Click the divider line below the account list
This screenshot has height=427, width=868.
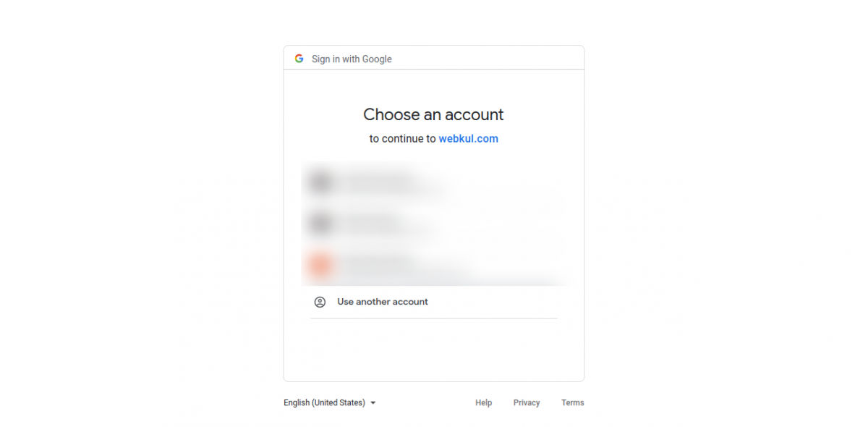(433, 318)
